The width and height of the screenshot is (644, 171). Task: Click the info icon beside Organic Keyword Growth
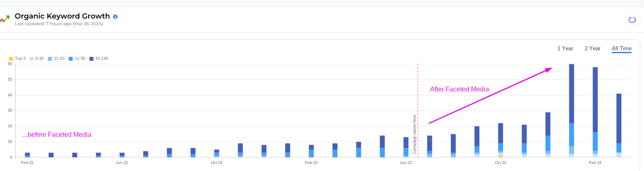coord(115,16)
